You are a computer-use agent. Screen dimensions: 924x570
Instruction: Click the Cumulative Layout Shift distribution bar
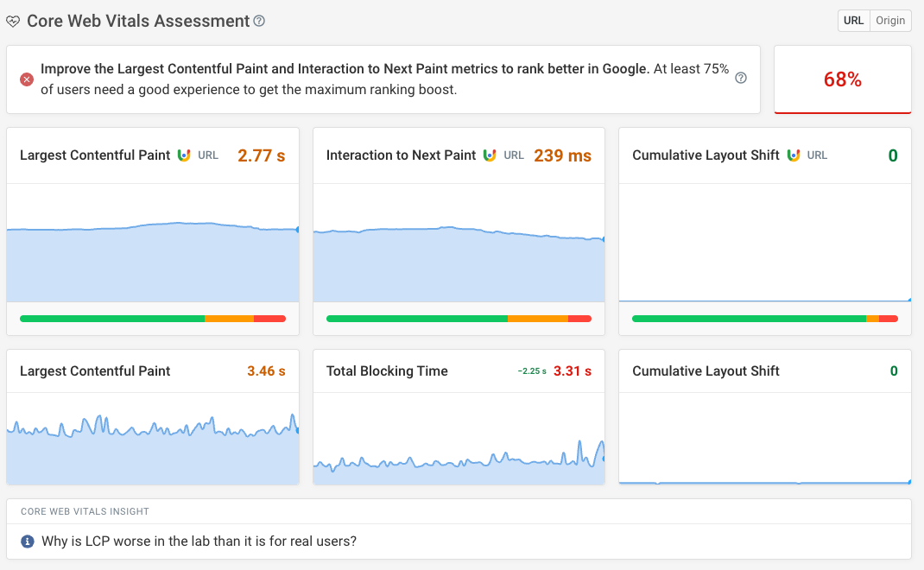point(764,319)
